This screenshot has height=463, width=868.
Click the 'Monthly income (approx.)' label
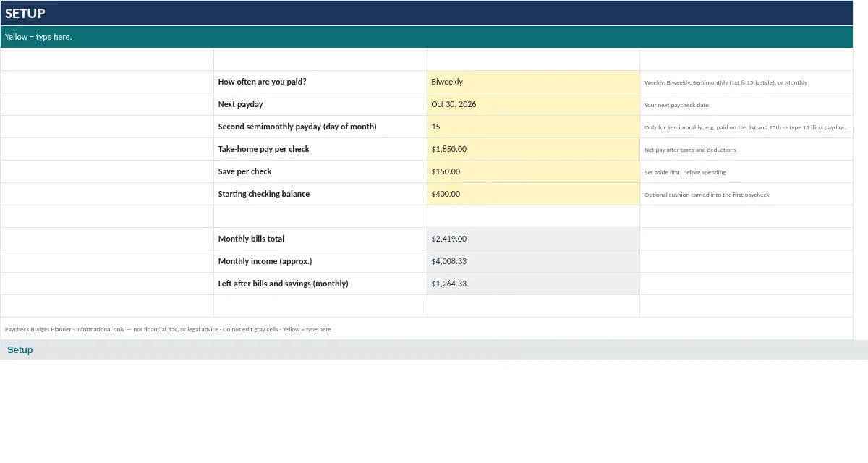click(265, 261)
